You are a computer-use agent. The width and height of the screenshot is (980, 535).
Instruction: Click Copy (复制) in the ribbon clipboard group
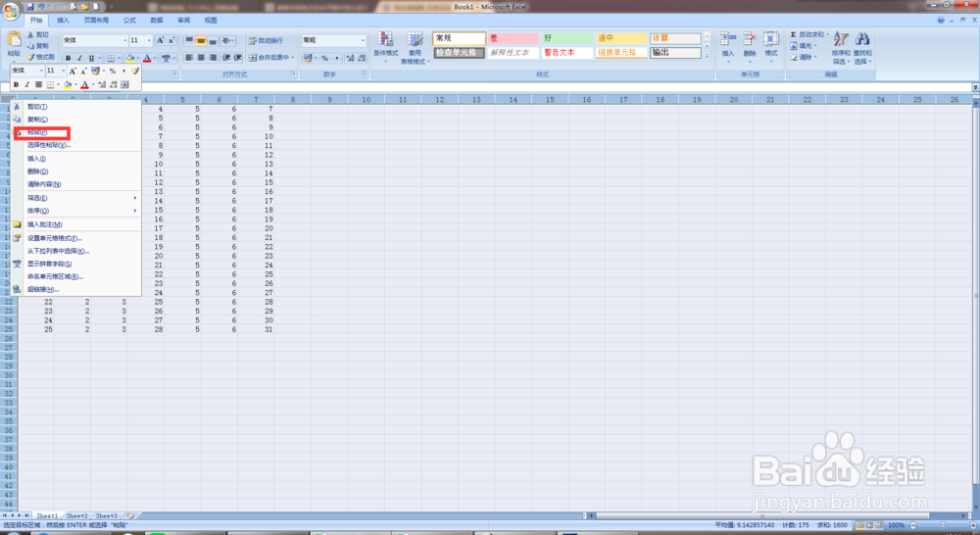[38, 46]
